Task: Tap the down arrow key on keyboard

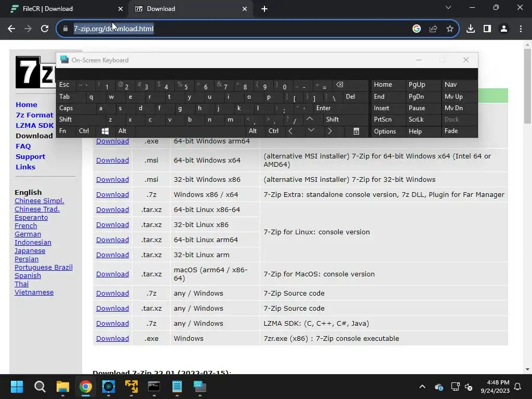Action: pos(311,130)
